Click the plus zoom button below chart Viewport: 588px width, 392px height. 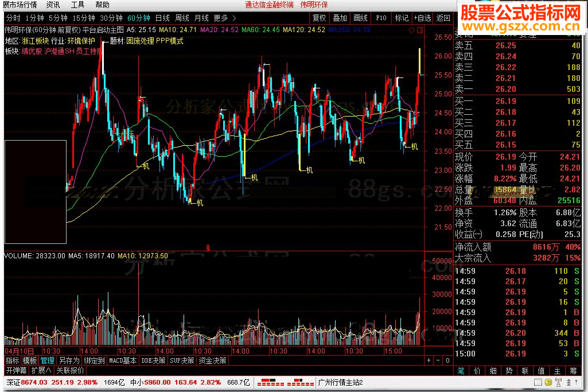[x=429, y=360]
